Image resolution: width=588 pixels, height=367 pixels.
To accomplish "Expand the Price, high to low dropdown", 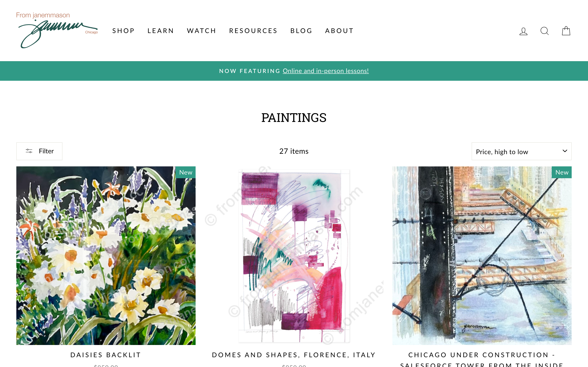I will [521, 151].
